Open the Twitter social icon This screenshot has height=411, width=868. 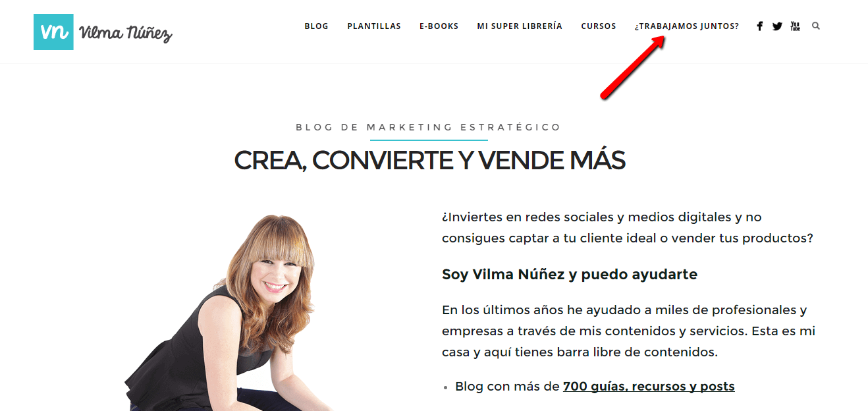click(x=777, y=26)
